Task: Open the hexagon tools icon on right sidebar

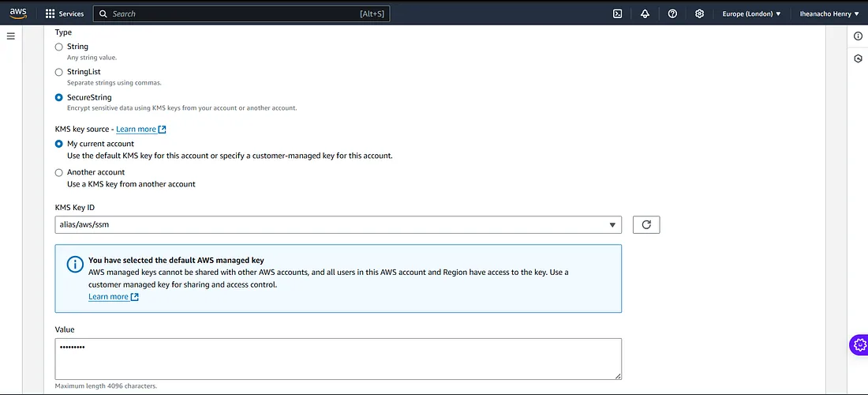Action: click(858, 58)
